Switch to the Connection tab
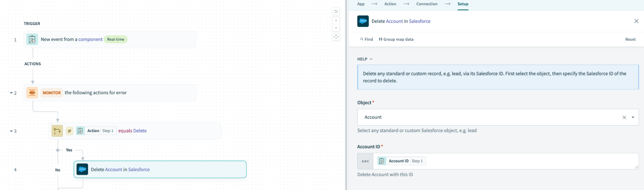Screen dimensions: 644x190 point(427,4)
